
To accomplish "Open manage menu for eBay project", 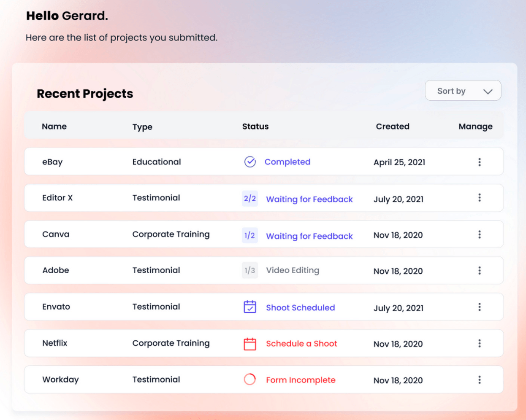I will pyautogui.click(x=479, y=162).
